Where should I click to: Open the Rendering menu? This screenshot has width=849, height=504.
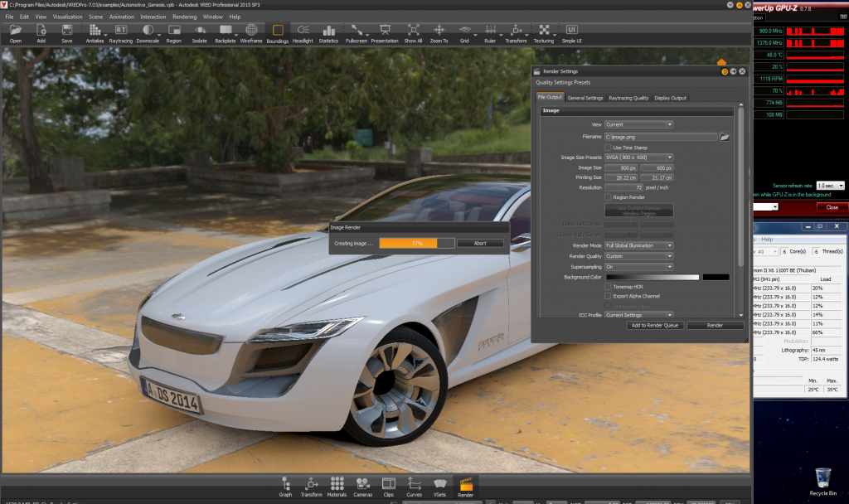[184, 17]
